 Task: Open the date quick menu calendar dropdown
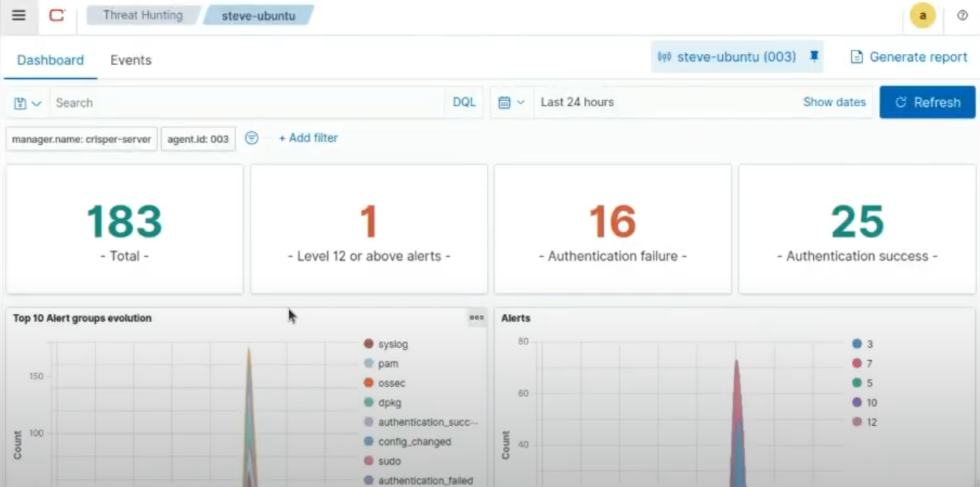[511, 103]
